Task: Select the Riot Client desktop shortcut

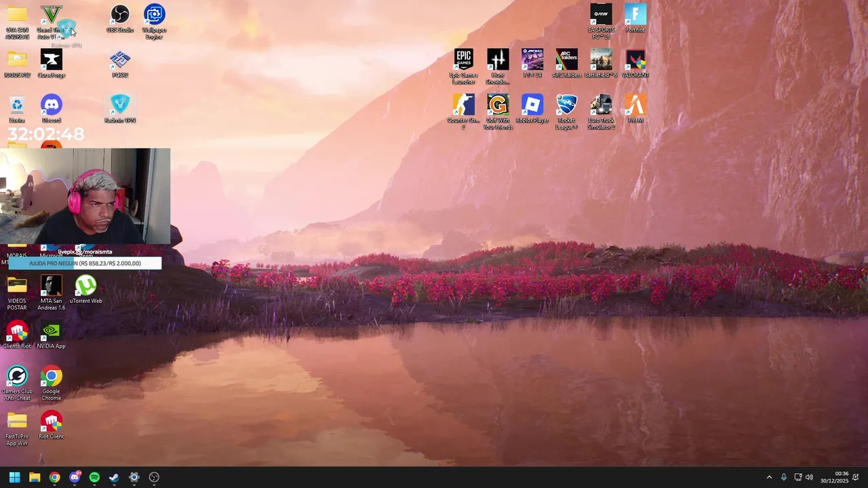Action: (x=52, y=426)
